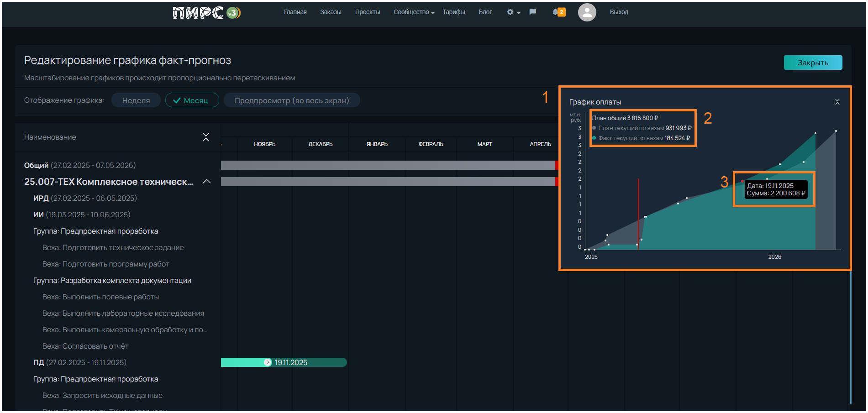Toggle План текущий по вехам legend
868x413 pixels.
click(x=642, y=128)
